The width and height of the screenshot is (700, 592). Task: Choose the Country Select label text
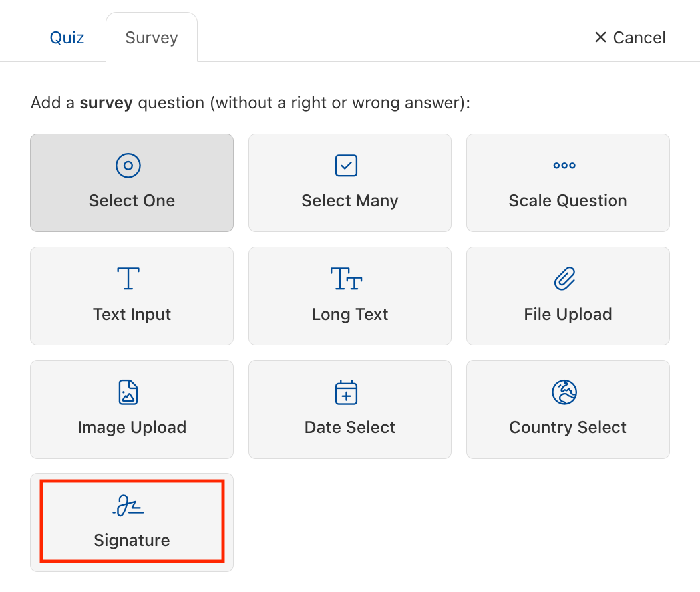[568, 428]
